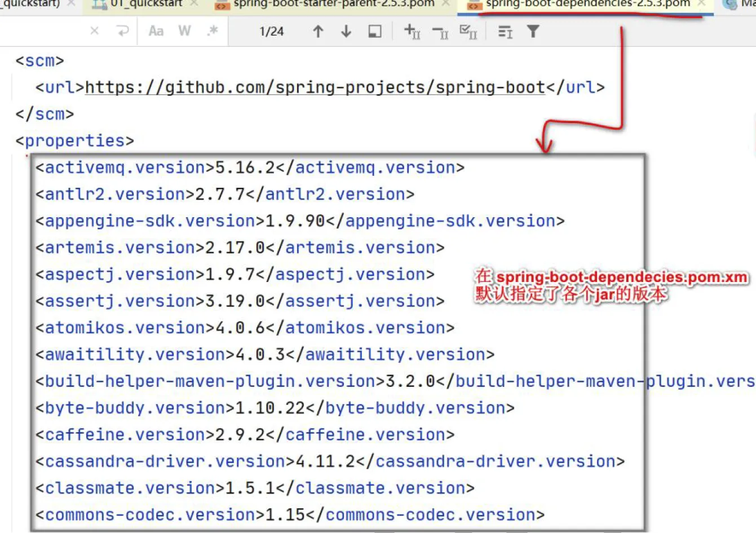Click the byte-buddy.version 1.10.22 line
Viewport: 756px width, 533px height.
(x=275, y=408)
